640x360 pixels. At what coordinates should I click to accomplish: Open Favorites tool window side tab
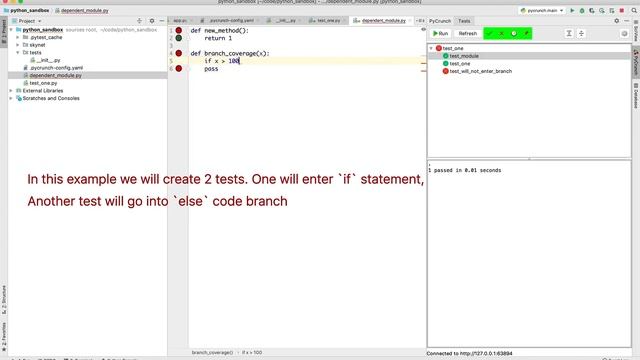click(x=4, y=337)
